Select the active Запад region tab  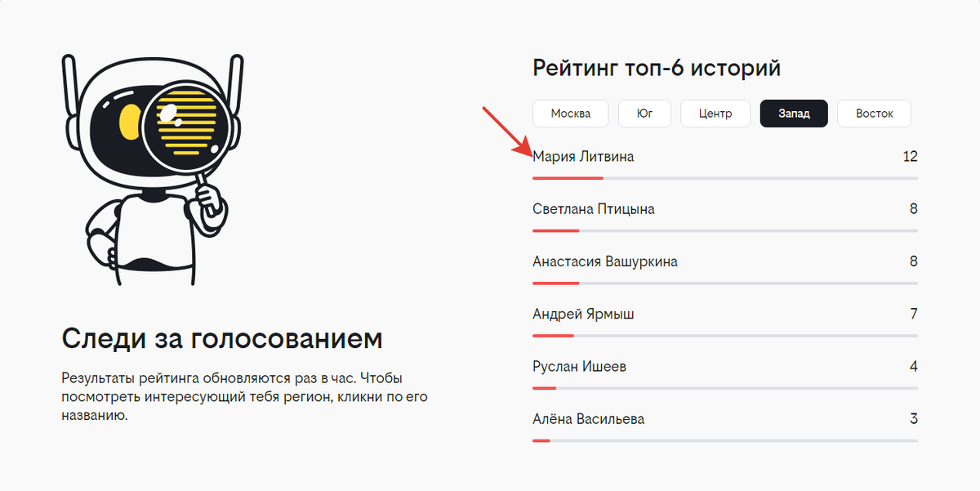pyautogui.click(x=794, y=114)
